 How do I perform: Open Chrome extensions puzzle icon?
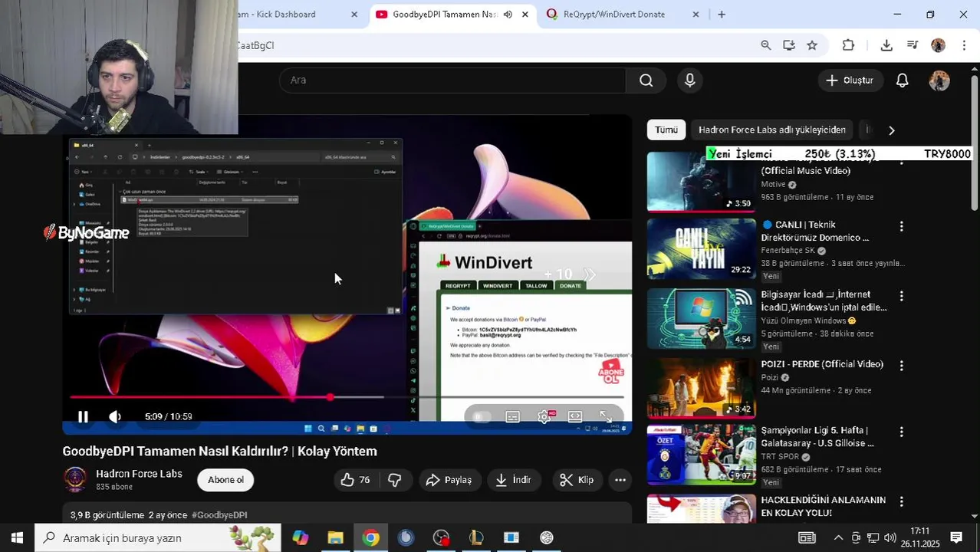848,45
